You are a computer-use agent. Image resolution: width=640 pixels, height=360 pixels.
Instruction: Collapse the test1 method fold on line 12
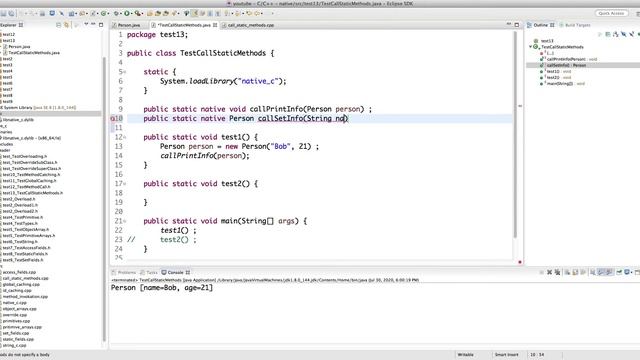click(x=124, y=137)
